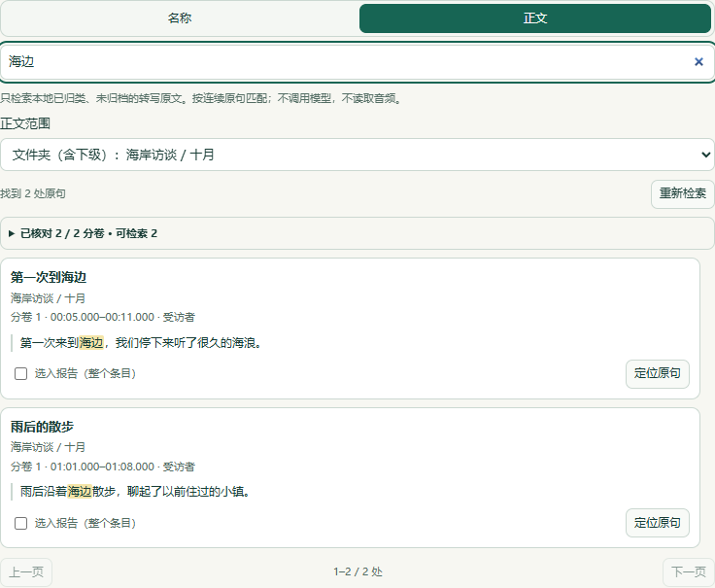Viewport: 715px width, 588px height.
Task: Open the 正文范围 folder dropdown
Action: 357,155
